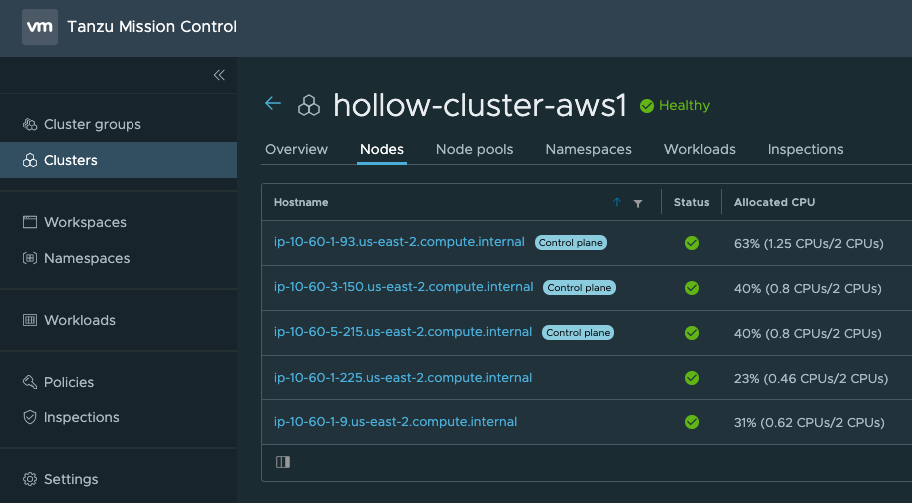
Task: Open Workspaces from the sidebar
Action: pyautogui.click(x=85, y=222)
